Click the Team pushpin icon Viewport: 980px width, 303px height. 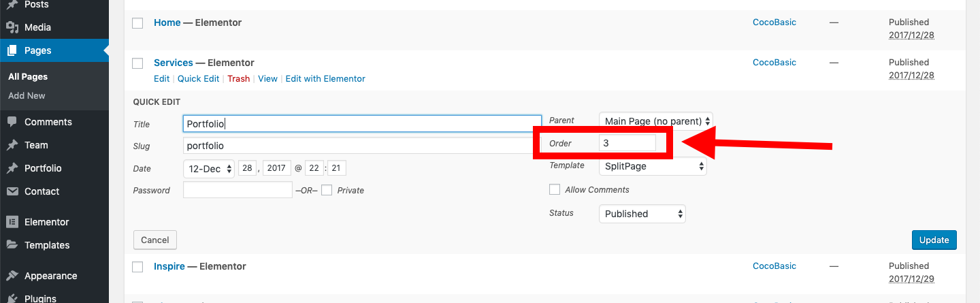[12, 145]
